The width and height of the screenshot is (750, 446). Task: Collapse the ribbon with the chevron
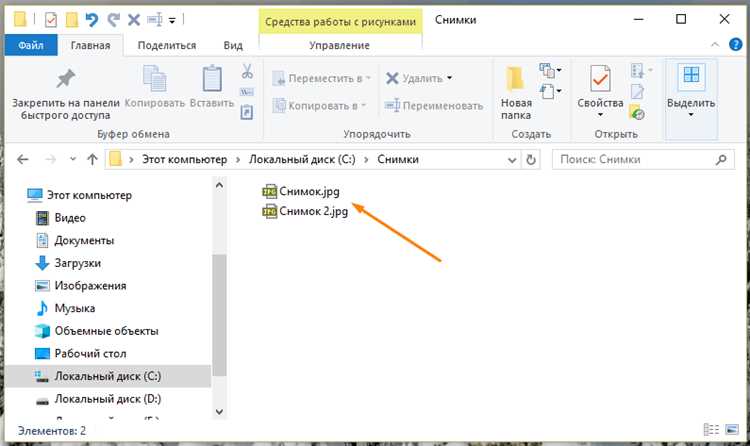715,45
